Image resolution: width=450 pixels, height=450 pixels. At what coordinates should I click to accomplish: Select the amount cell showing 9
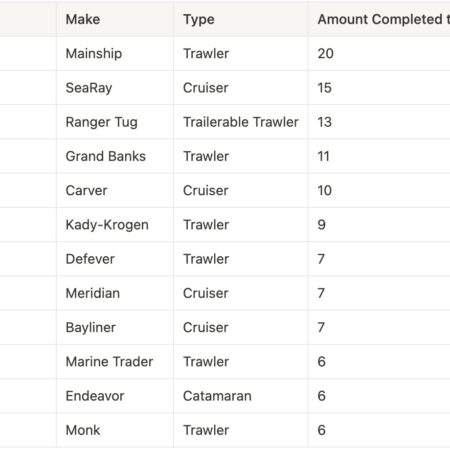coord(379,225)
